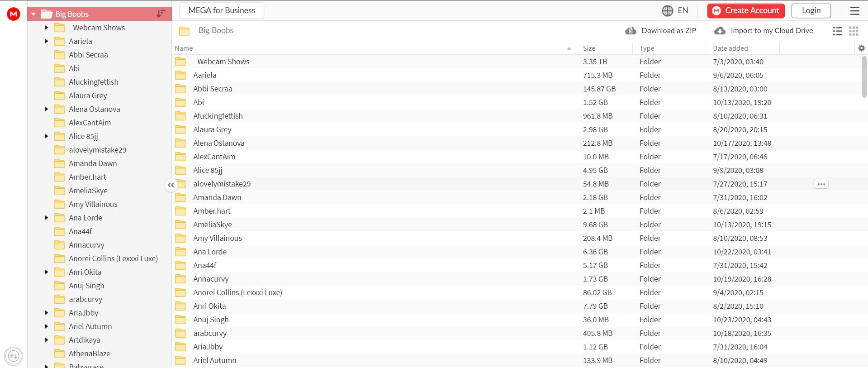Open the hamburger main menu
Viewport: 868px width, 368px height.
(854, 11)
